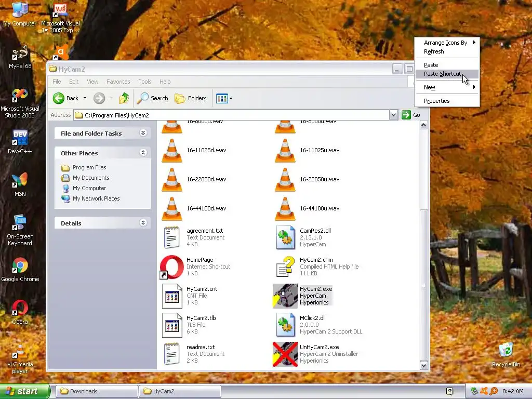
Task: Open the Arrange Icons By submenu
Action: [447, 43]
